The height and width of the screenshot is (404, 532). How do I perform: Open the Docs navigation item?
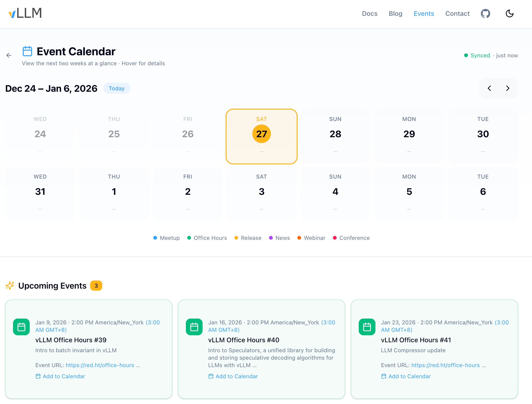(x=370, y=14)
